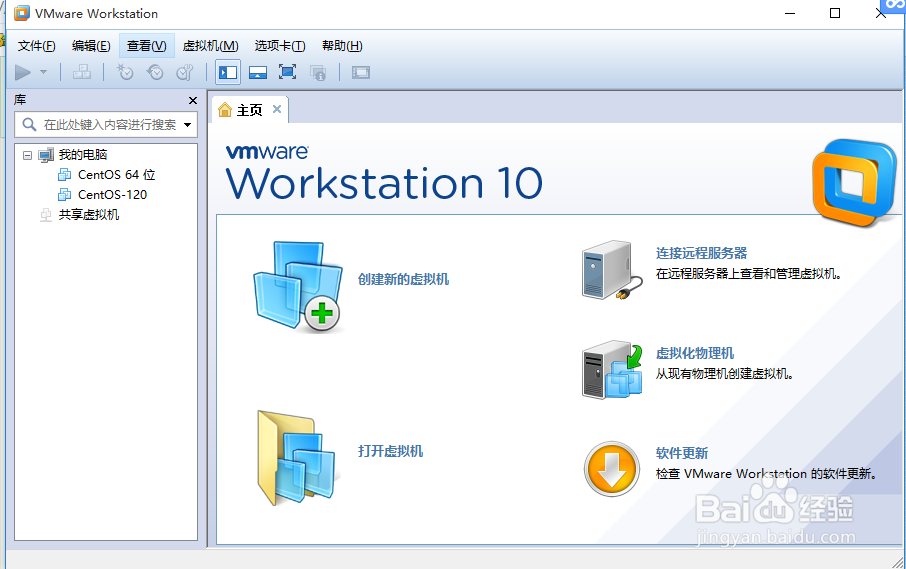Click the CentOS-120 VM icon
This screenshot has width=906, height=569.
[65, 195]
